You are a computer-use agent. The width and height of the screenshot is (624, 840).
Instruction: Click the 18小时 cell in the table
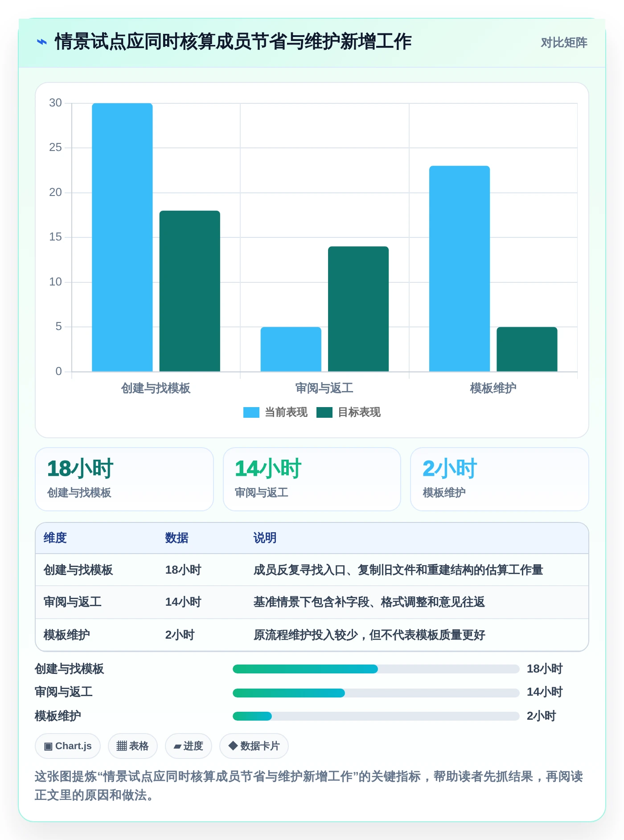[183, 570]
